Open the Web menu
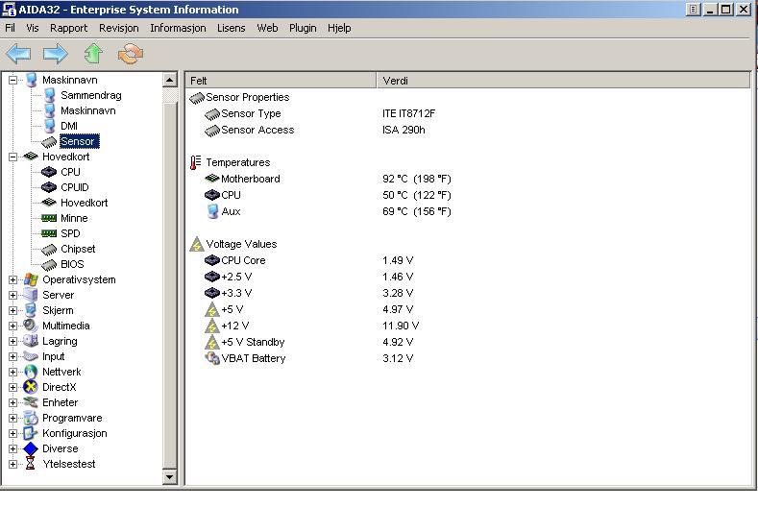Viewport: 758px width, 532px height. tap(267, 28)
